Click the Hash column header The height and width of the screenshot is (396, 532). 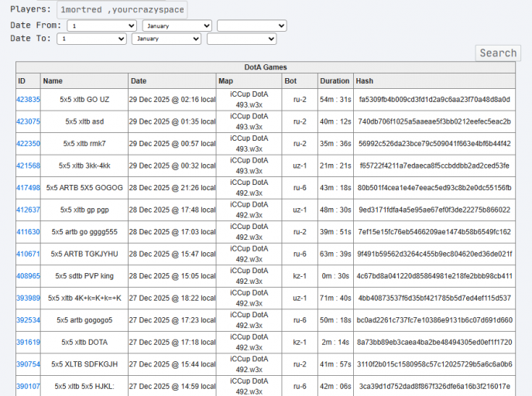pos(434,81)
